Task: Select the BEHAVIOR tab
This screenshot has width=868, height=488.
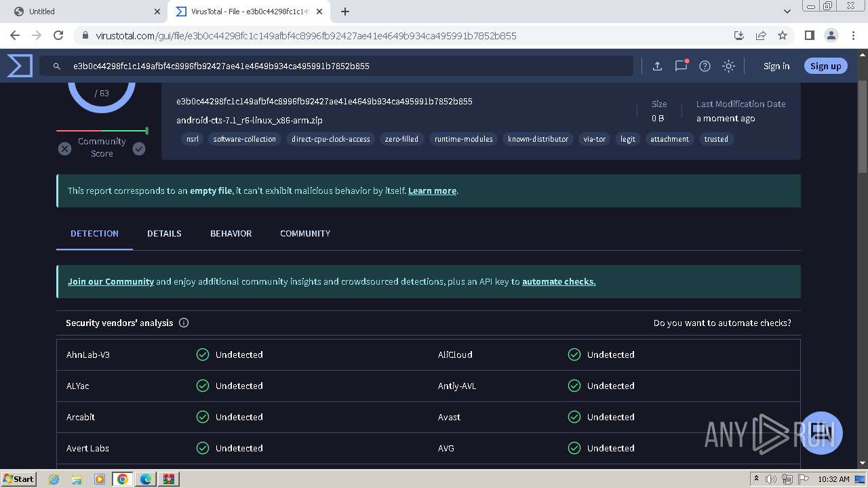Action: (x=231, y=233)
